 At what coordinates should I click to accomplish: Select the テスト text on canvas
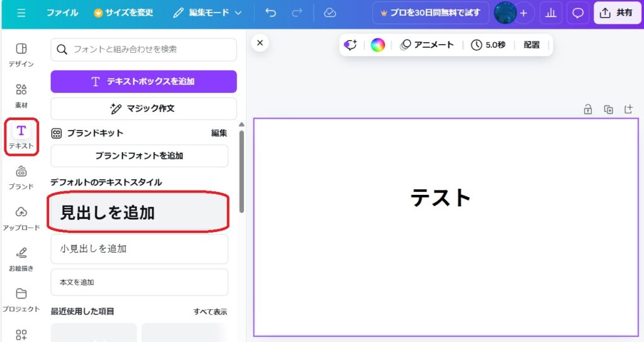coord(440,197)
